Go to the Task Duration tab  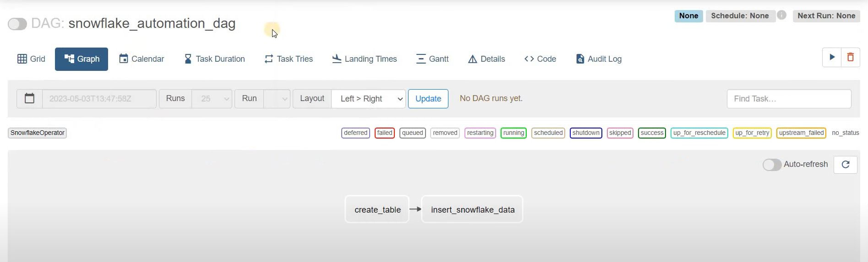click(214, 59)
